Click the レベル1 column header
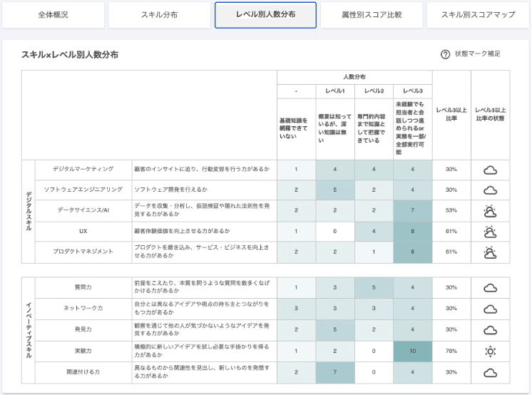 coord(335,91)
